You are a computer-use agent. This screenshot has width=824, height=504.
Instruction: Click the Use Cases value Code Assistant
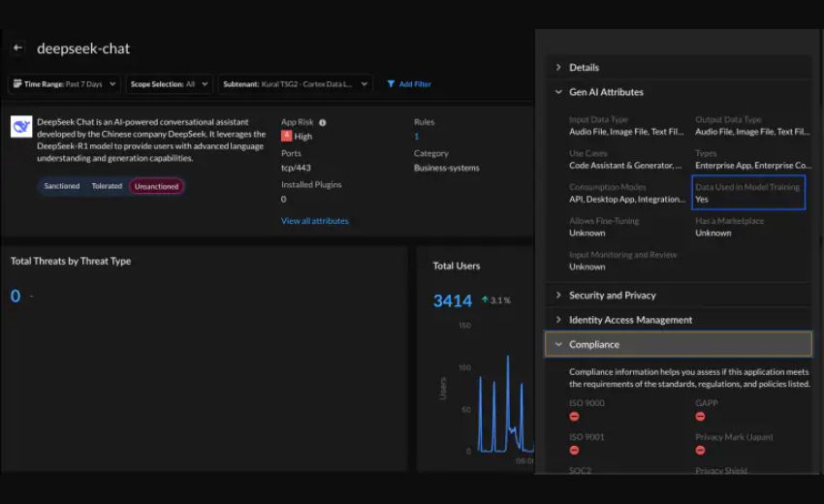[x=625, y=166]
